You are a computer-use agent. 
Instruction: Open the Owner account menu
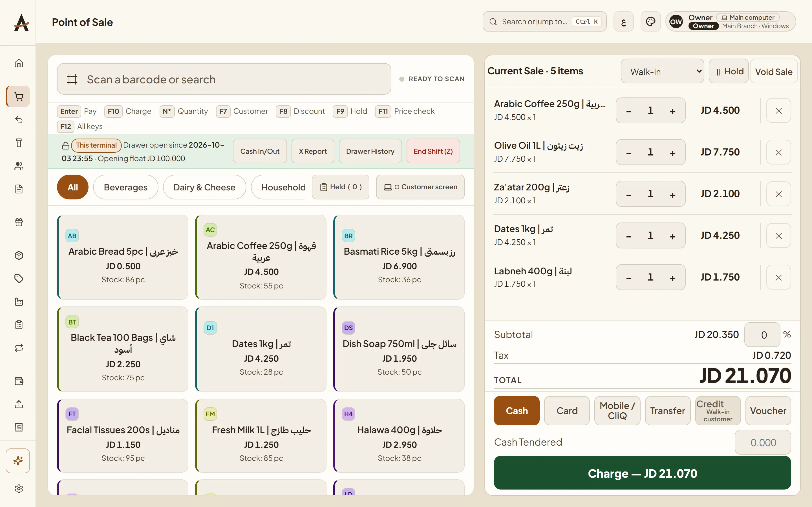[x=731, y=22]
